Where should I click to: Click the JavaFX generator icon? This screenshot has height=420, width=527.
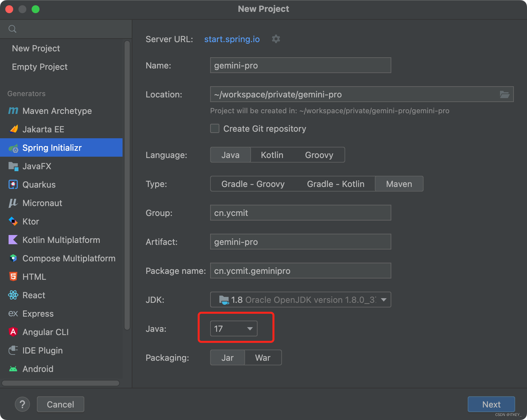click(13, 166)
